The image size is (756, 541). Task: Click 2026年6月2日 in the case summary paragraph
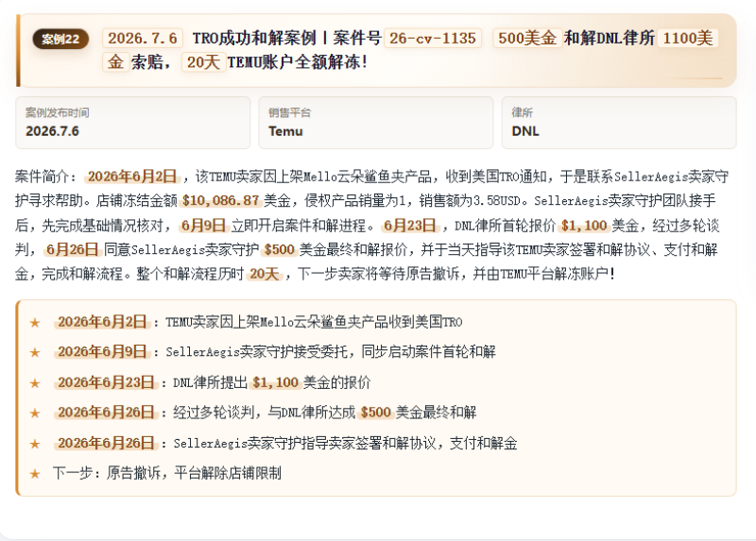[x=132, y=177]
